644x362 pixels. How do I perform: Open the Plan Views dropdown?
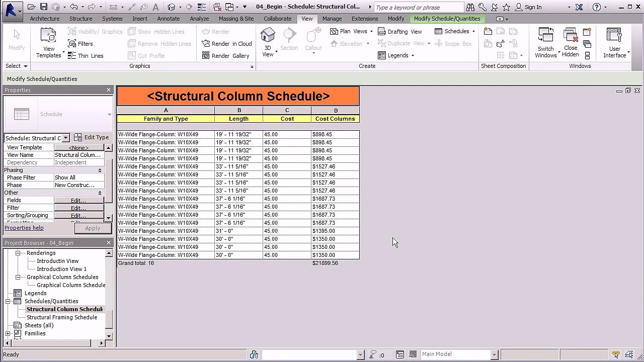352,31
